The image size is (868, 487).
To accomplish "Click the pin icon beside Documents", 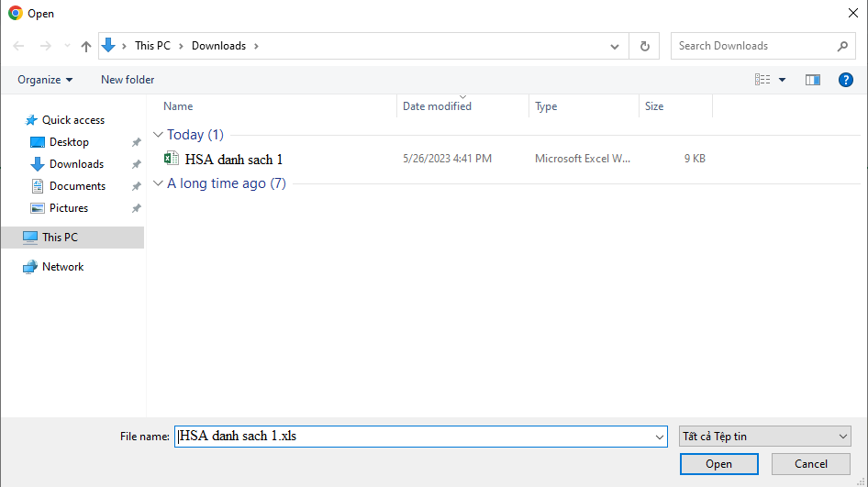I will [136, 186].
